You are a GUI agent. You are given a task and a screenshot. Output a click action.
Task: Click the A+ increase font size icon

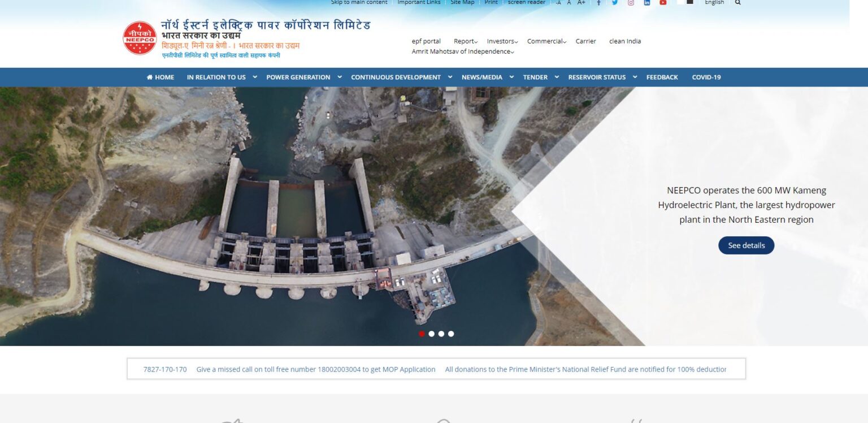[581, 3]
